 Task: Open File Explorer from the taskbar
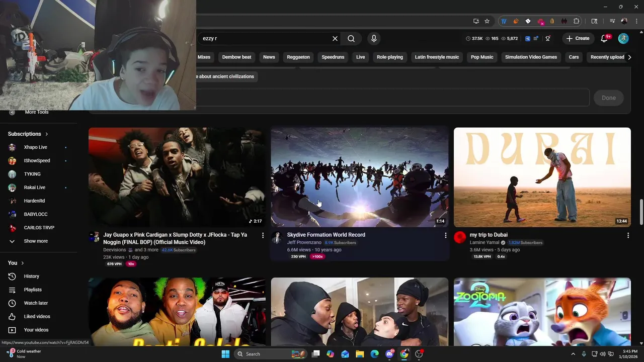(x=360, y=354)
